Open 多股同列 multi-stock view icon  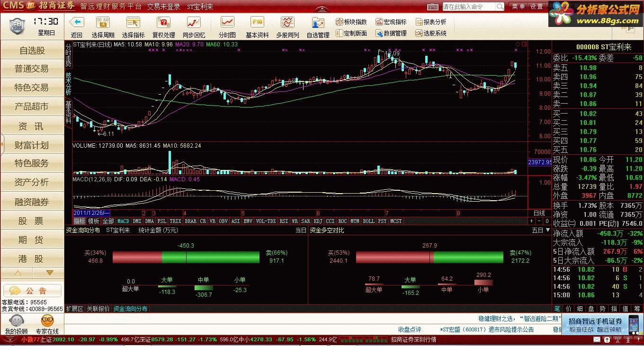coord(287,22)
